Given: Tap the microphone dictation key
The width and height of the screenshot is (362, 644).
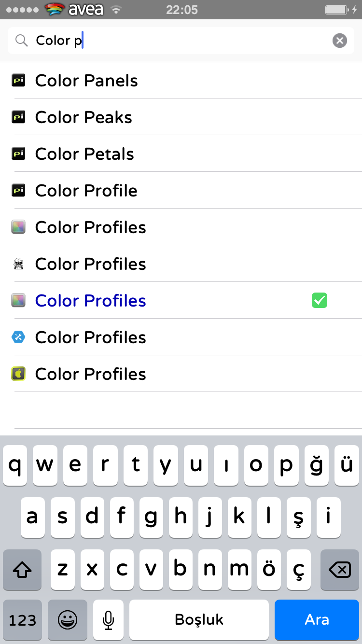Looking at the screenshot, I should click(x=109, y=620).
